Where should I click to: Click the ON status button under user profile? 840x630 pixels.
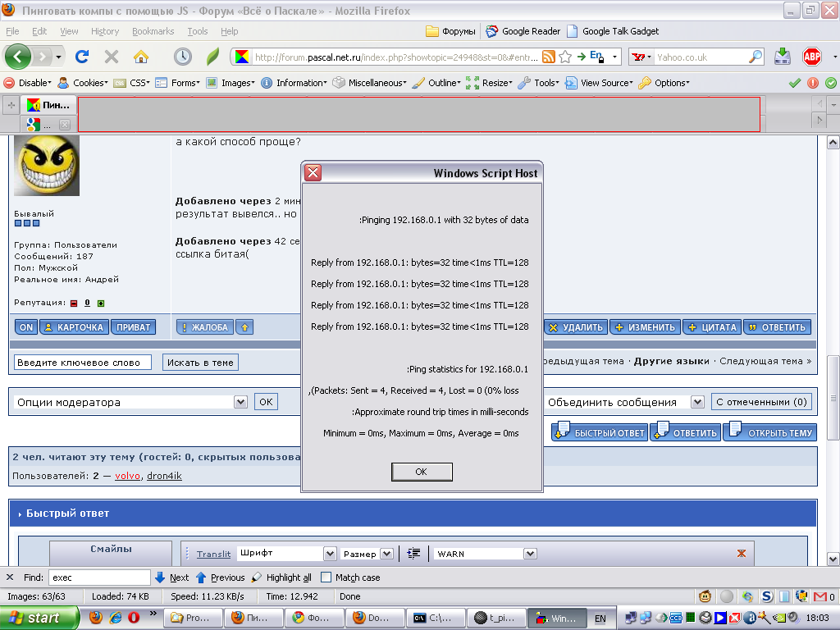(26, 327)
